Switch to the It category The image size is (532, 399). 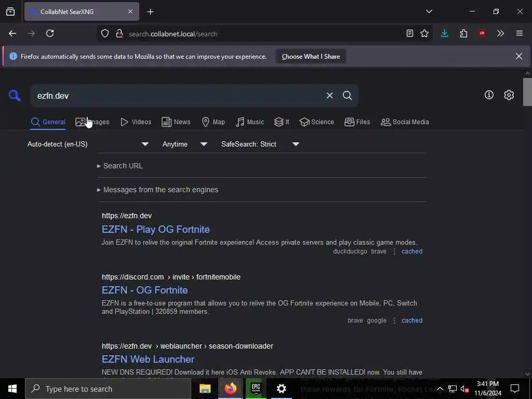point(282,122)
